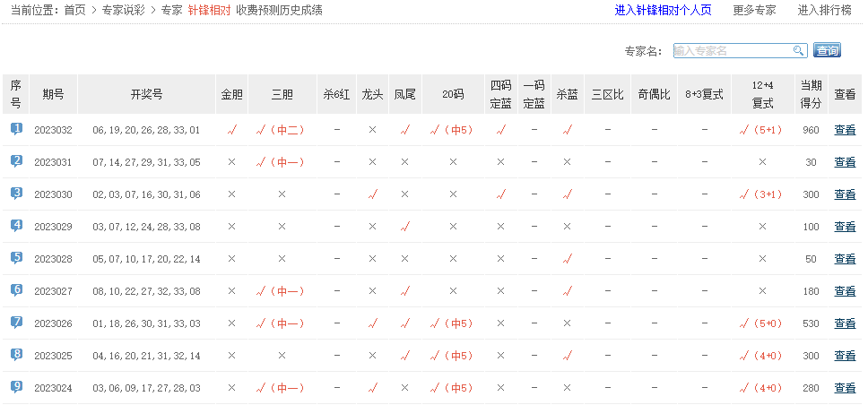Click the number 3 rank badge icon

pos(16,194)
